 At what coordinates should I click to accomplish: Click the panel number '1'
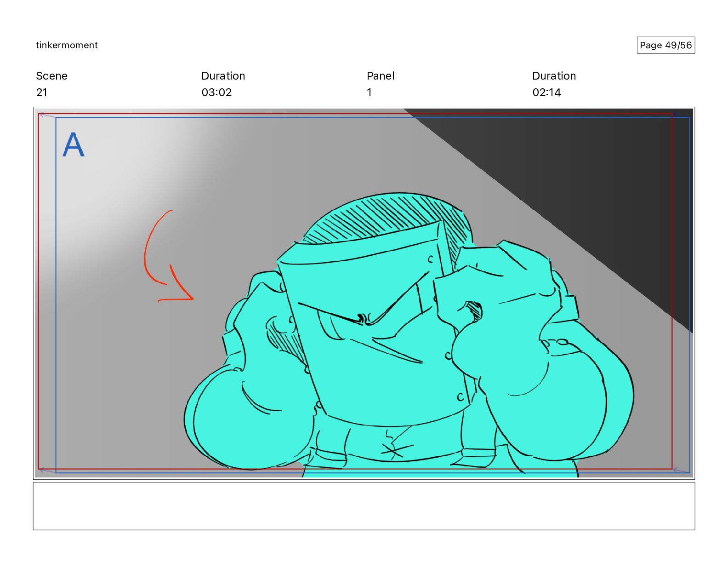pos(369,92)
